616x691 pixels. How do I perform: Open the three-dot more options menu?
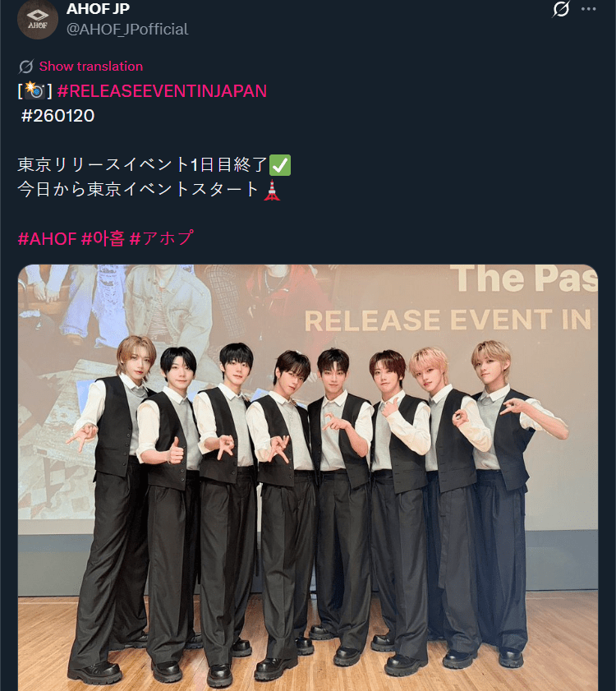pos(589,9)
